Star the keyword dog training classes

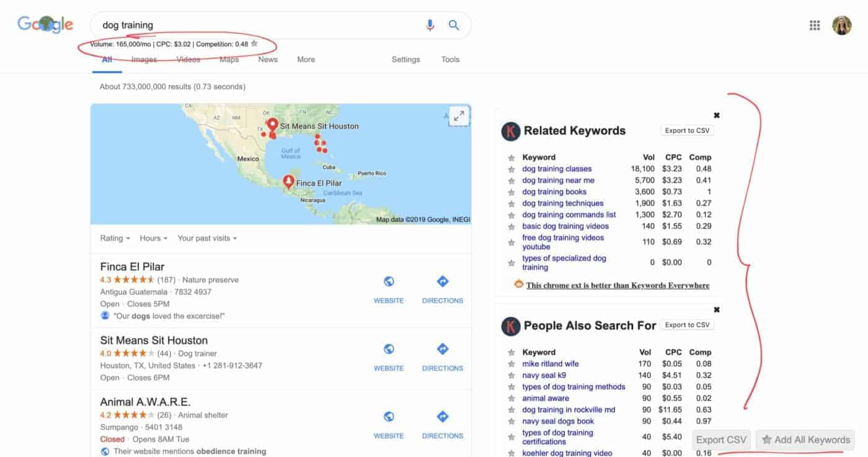pyautogui.click(x=511, y=169)
